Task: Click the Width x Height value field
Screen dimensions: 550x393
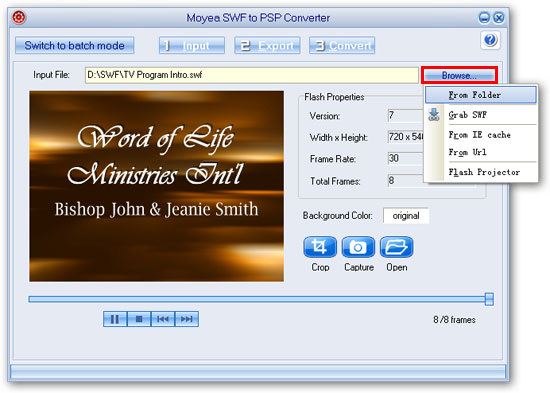Action: [x=406, y=136]
